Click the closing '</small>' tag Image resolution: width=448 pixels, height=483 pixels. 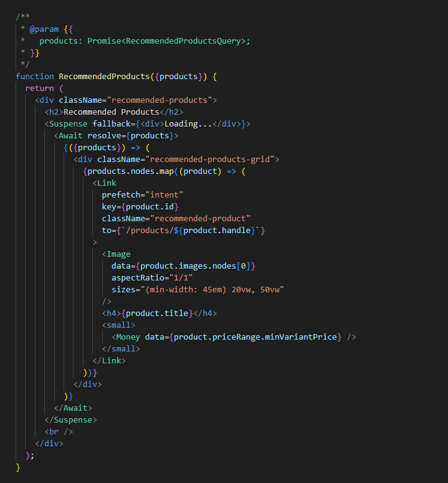121,349
